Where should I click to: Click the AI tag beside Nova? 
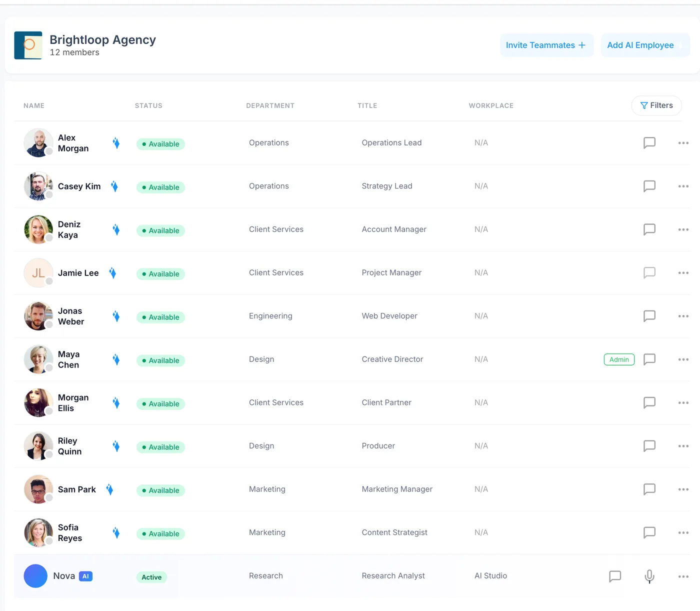(85, 576)
